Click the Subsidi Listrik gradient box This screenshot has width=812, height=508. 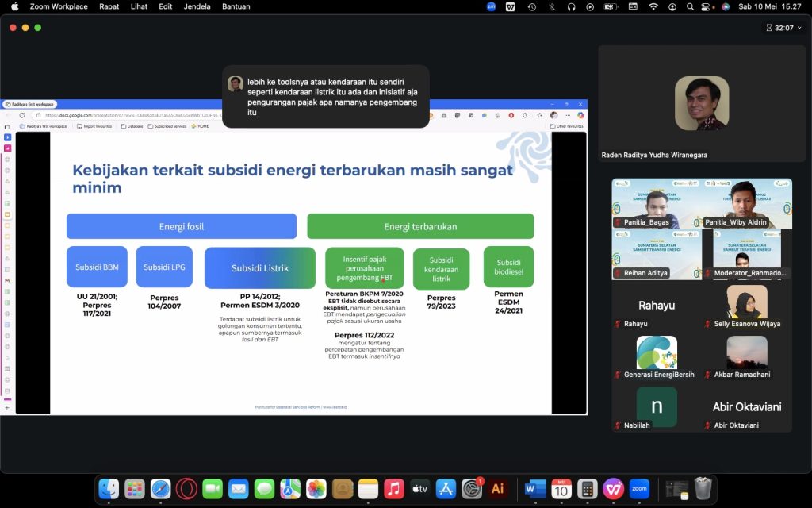(x=260, y=268)
